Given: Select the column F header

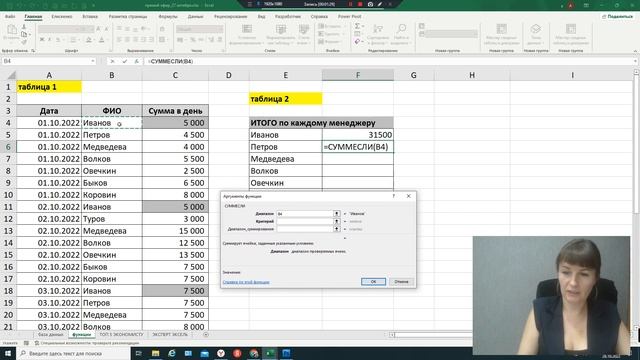Looking at the screenshot, I should coord(358,75).
